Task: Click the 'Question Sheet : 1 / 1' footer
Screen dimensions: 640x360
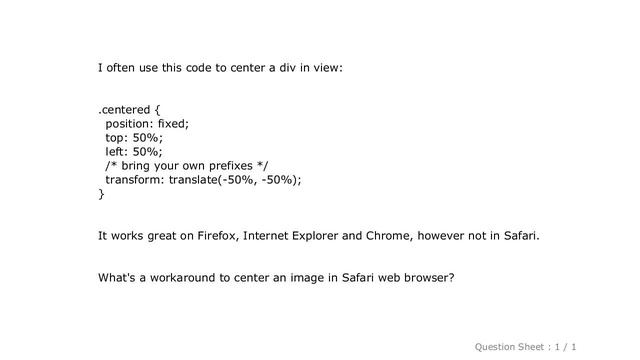Action: tap(525, 347)
